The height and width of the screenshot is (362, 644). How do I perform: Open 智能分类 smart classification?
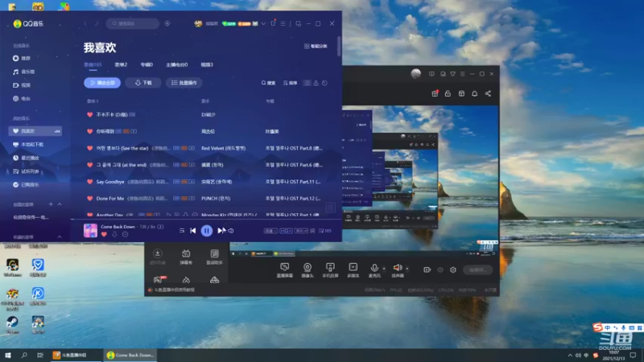pos(316,46)
